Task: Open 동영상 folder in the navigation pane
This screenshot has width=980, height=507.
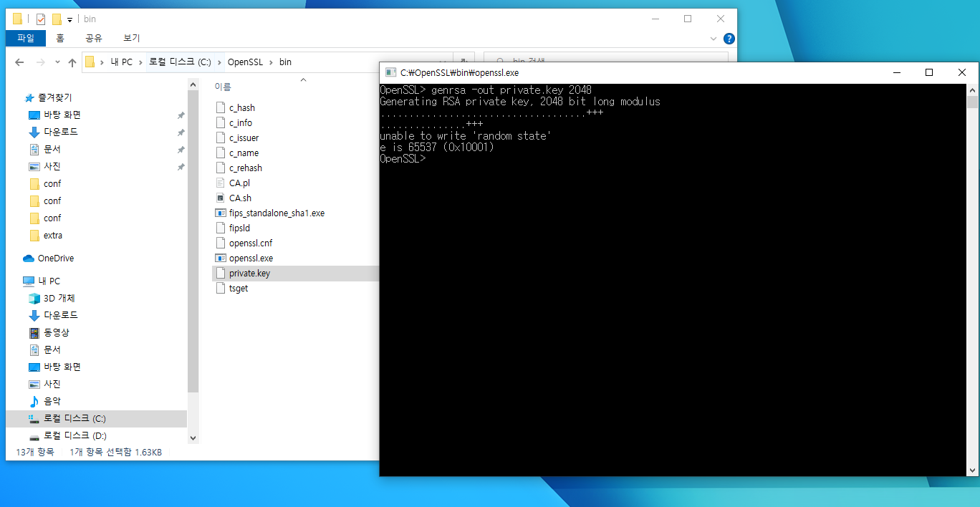Action: tap(57, 332)
